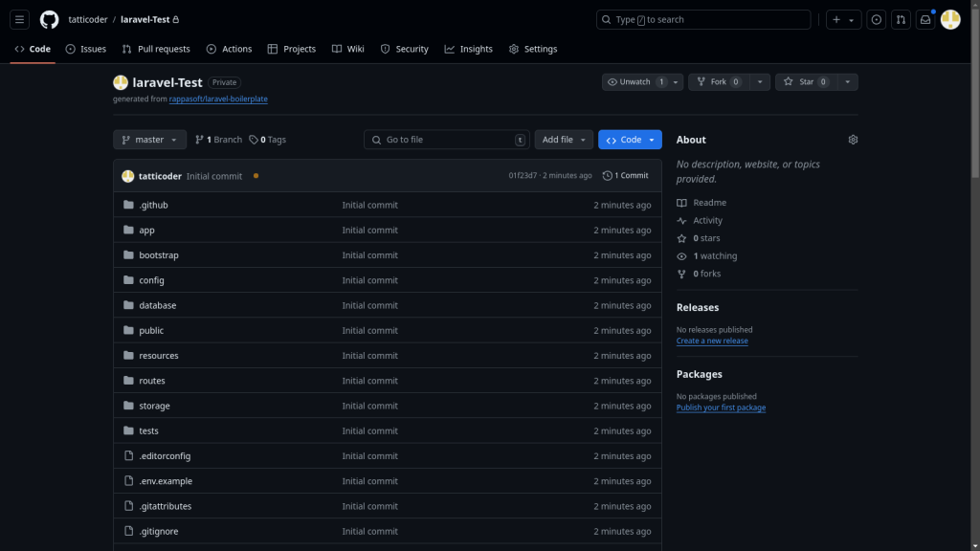Toggle the Unwatch notifications button
Viewport: 980px width, 551px height.
[x=635, y=82]
